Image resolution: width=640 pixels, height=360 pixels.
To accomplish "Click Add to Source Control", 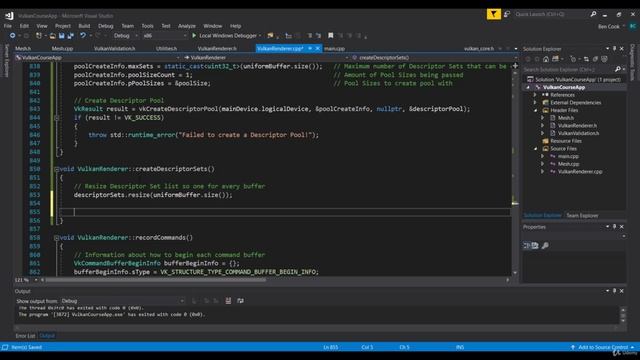I will click(x=602, y=347).
